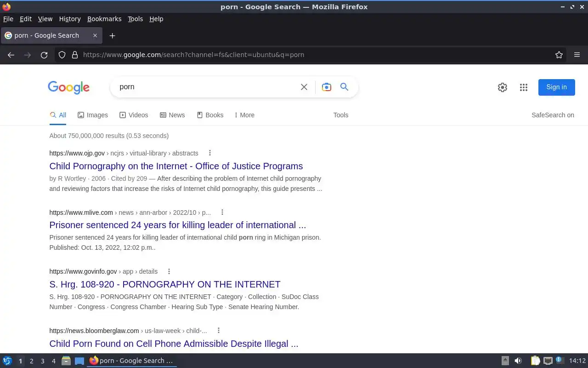This screenshot has height=368, width=588.
Task: Open options dots for govinfo.gov result
Action: coord(169,271)
